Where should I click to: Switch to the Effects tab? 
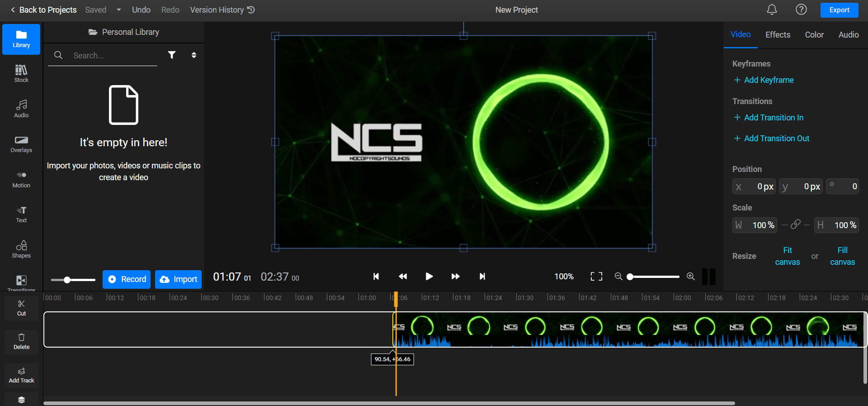click(x=778, y=35)
